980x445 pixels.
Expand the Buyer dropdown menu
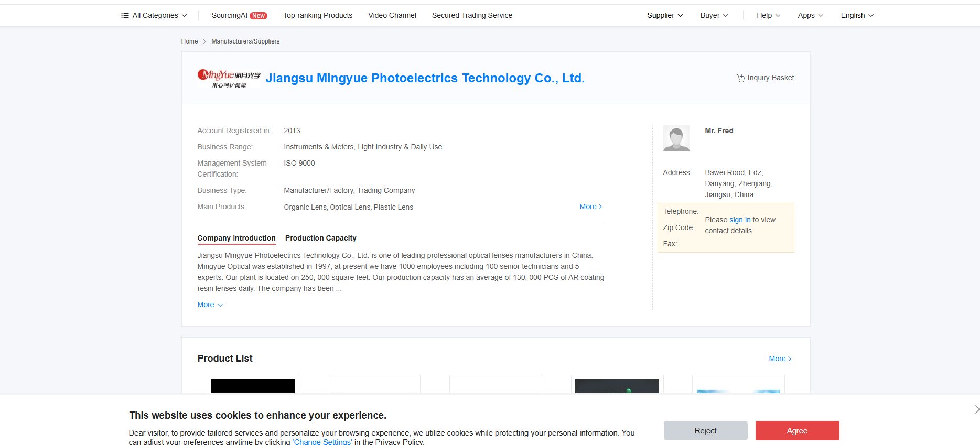click(714, 16)
